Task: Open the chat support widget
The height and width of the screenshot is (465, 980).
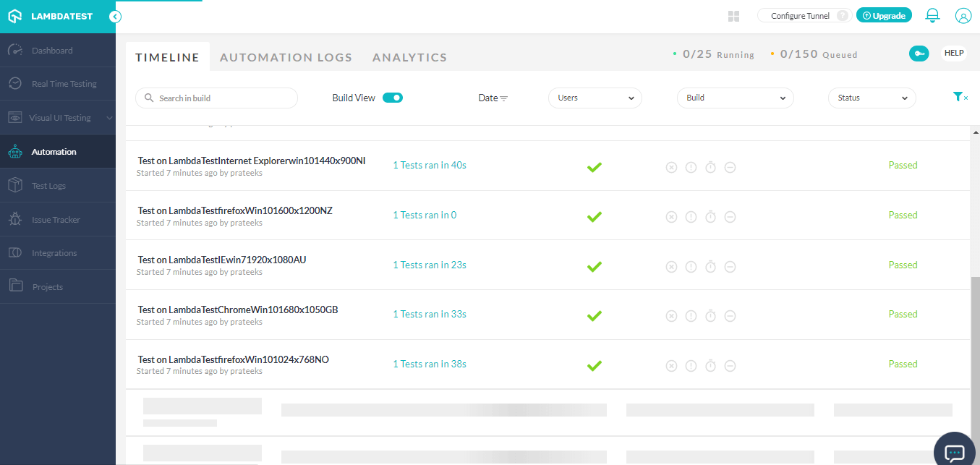Action: tap(954, 450)
